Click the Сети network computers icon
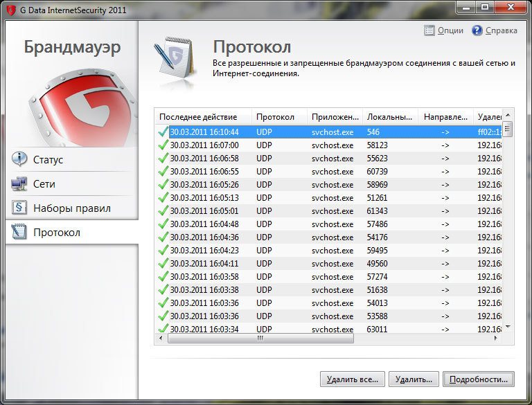The image size is (532, 405). [x=19, y=183]
